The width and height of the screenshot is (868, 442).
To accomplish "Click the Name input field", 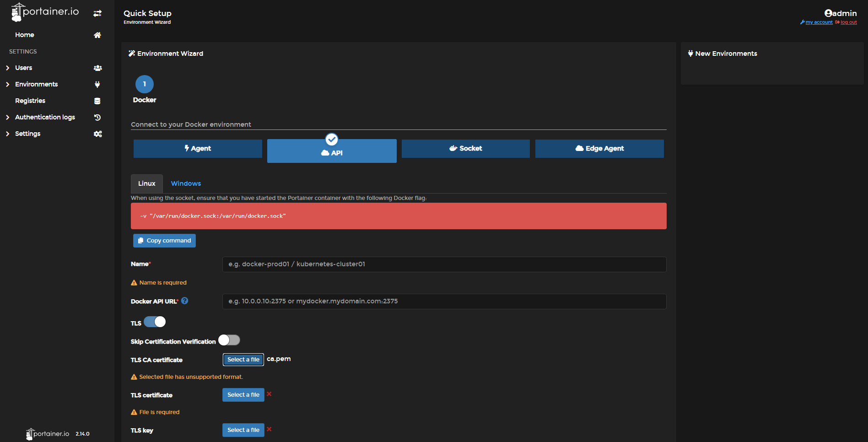I will (x=444, y=264).
